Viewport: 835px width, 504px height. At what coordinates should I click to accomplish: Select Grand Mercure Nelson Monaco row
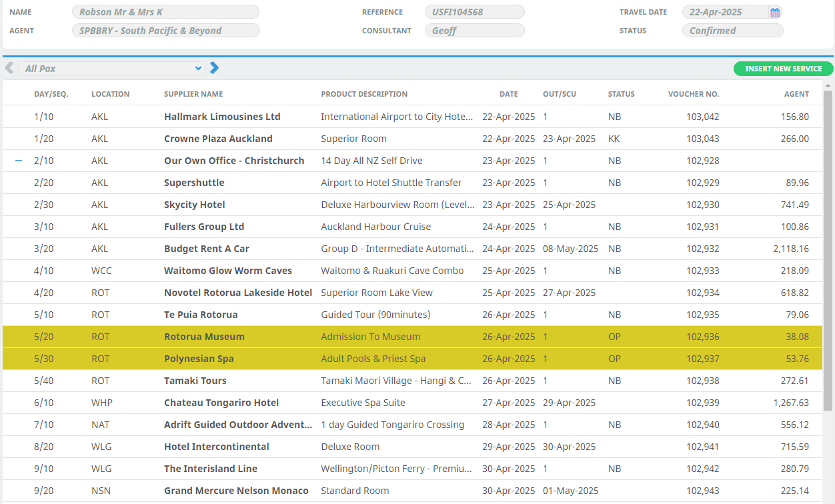[412, 491]
